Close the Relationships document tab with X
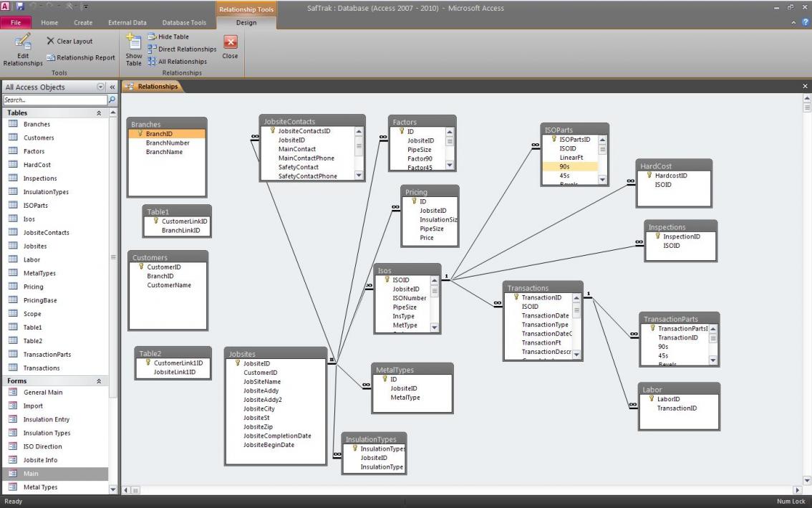The height and width of the screenshot is (508, 812). coord(805,86)
